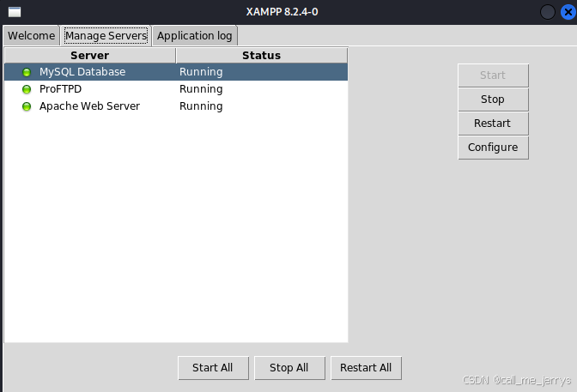Click the greyed-out Start button

(493, 75)
